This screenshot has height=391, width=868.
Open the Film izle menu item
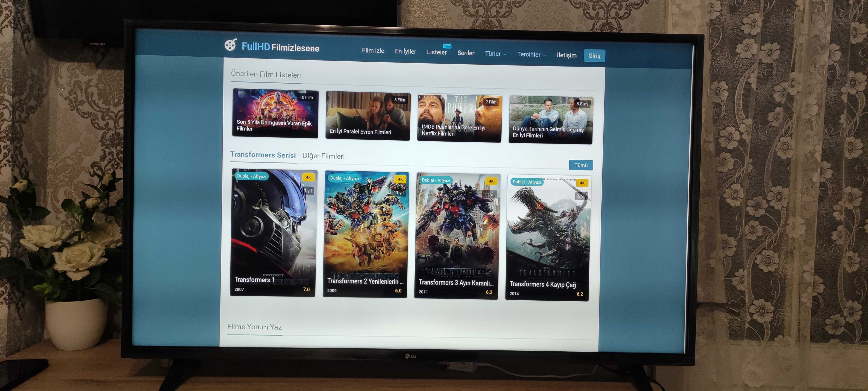coord(373,50)
